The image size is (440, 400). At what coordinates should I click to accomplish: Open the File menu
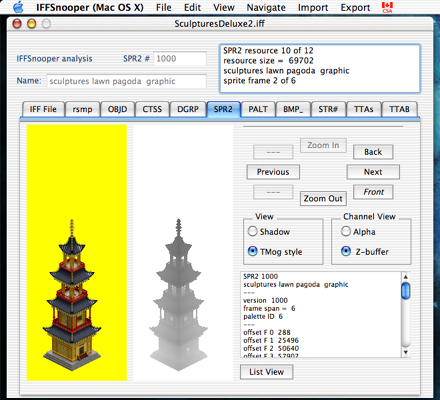163,7
